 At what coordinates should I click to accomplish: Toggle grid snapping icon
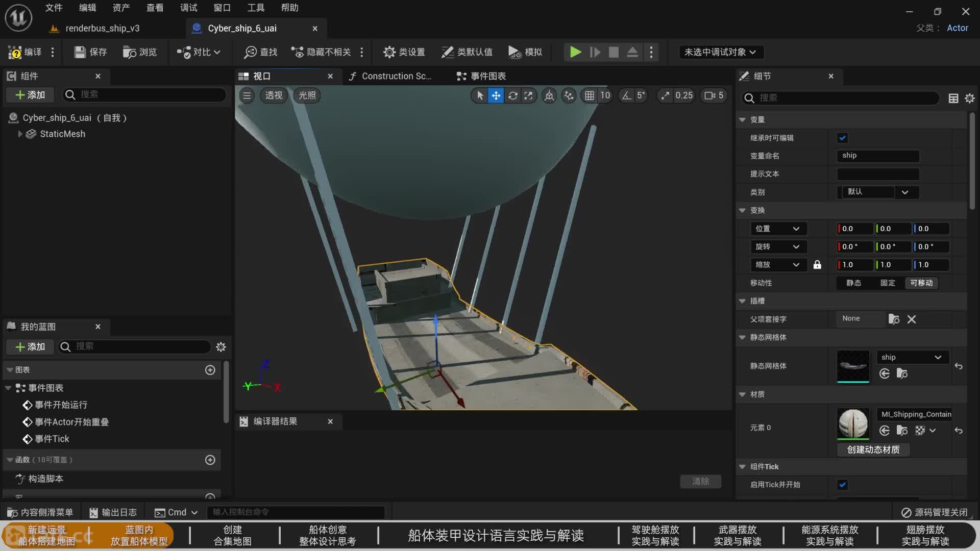pyautogui.click(x=589, y=95)
